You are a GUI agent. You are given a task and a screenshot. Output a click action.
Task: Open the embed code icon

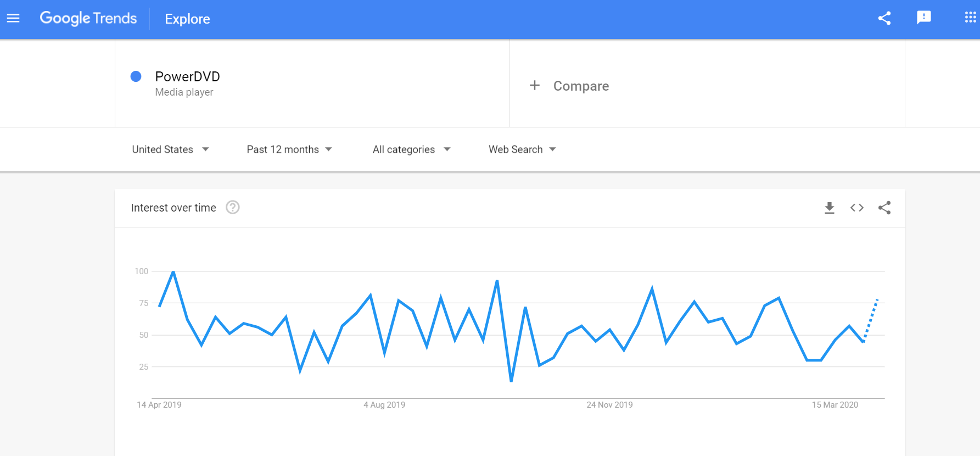click(857, 208)
